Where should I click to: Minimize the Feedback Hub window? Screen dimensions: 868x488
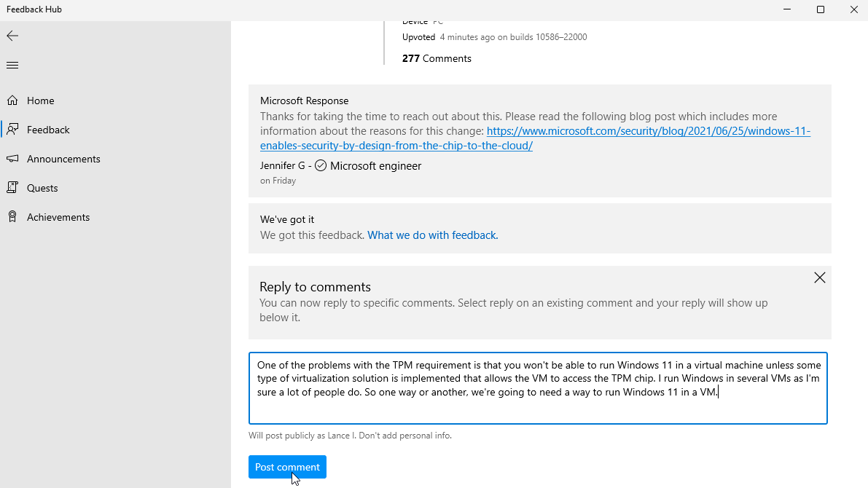point(787,9)
